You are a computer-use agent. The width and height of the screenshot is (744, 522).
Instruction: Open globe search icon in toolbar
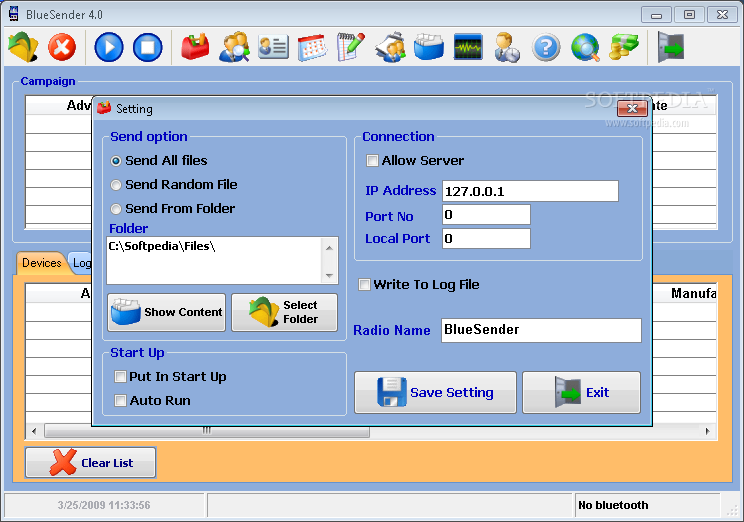click(585, 47)
